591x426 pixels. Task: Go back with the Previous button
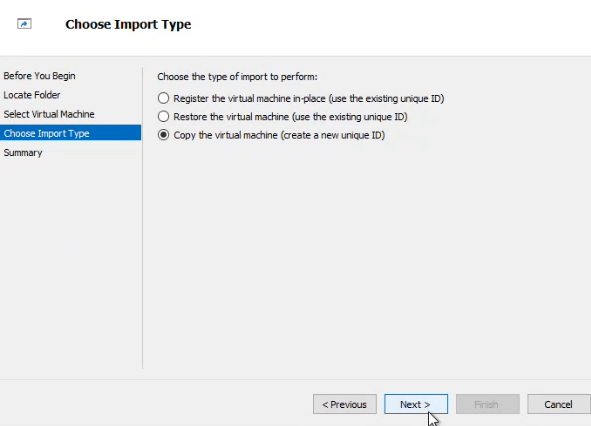click(x=344, y=404)
